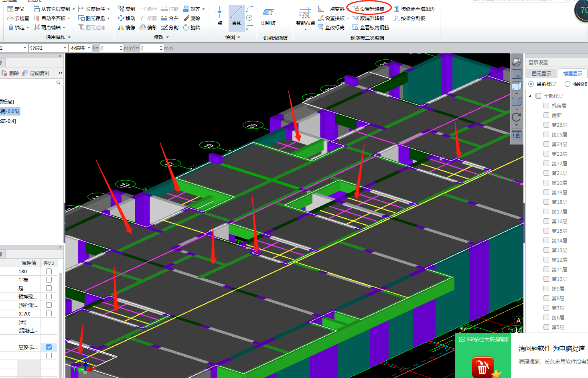
Task: Select 两点辅轴 two-point auxiliary axis
Action: pyautogui.click(x=47, y=27)
